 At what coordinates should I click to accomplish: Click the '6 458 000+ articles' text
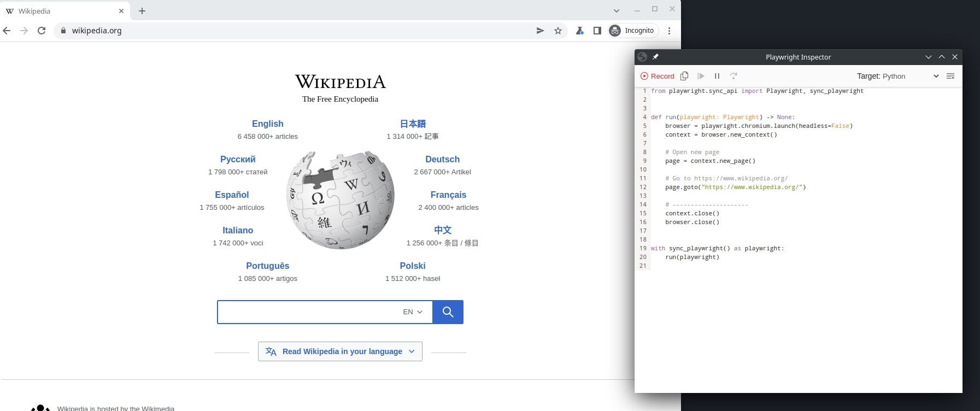click(x=268, y=137)
